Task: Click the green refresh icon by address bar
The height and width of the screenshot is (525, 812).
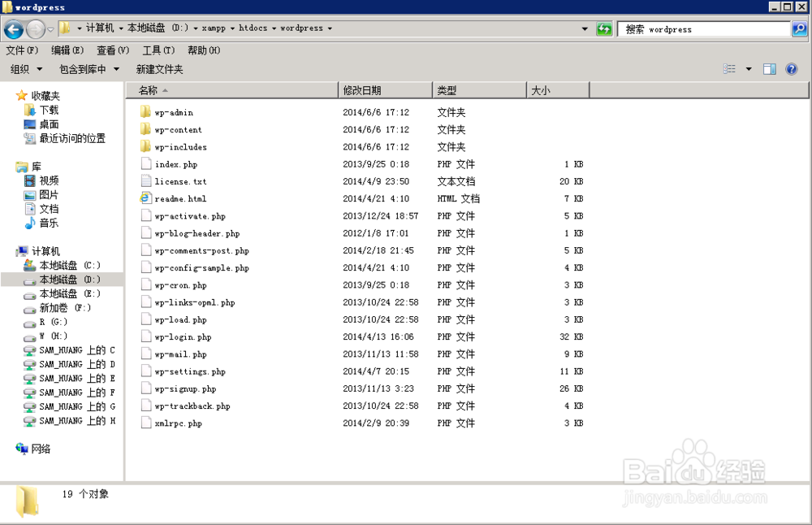Action: (604, 29)
